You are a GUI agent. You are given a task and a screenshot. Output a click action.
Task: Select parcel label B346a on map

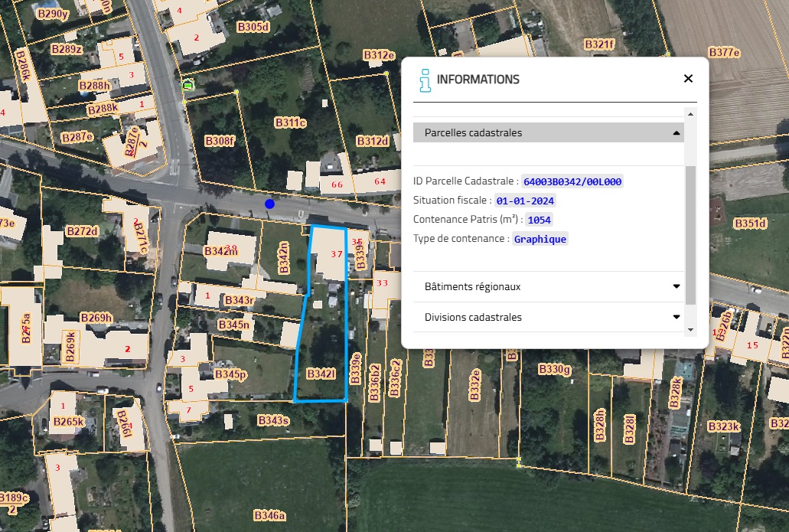[269, 515]
